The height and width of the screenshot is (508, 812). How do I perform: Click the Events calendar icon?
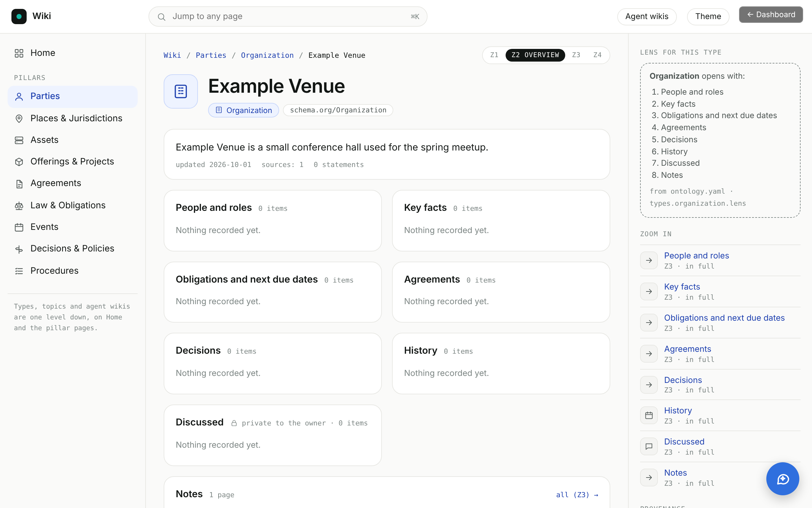pyautogui.click(x=19, y=227)
